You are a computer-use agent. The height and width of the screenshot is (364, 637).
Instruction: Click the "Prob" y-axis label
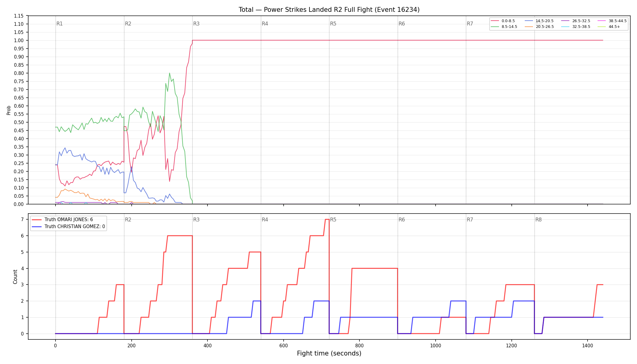pos(8,110)
